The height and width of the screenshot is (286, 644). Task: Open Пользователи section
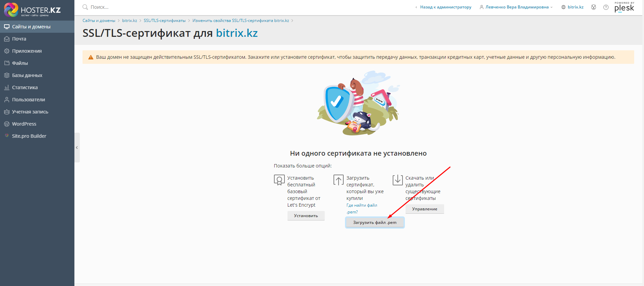pos(37,100)
